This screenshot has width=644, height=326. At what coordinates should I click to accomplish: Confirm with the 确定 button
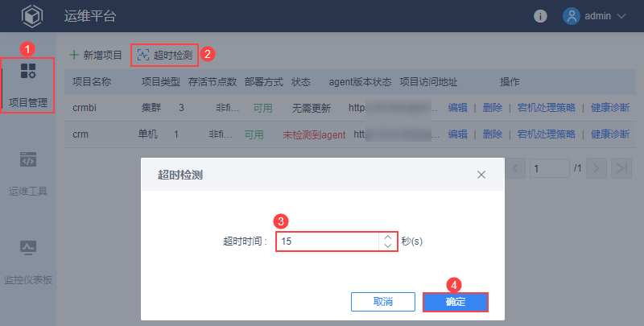coord(456,302)
